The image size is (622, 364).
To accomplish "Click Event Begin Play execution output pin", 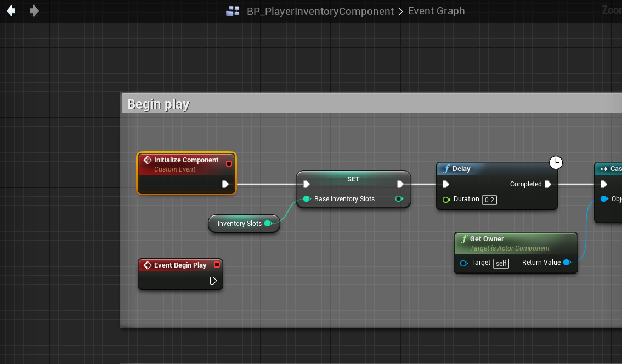I will [213, 281].
